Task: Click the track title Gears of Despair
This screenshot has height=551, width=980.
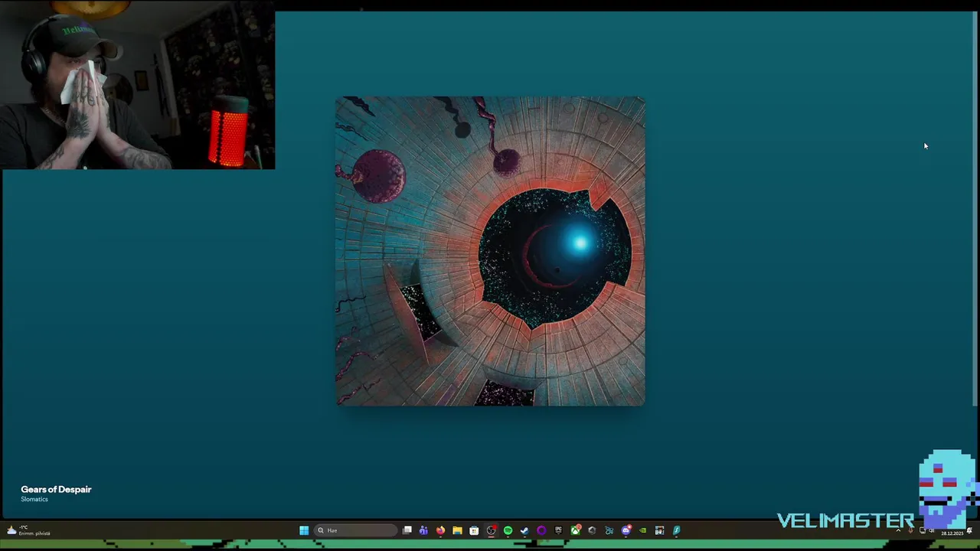Action: pyautogui.click(x=56, y=489)
